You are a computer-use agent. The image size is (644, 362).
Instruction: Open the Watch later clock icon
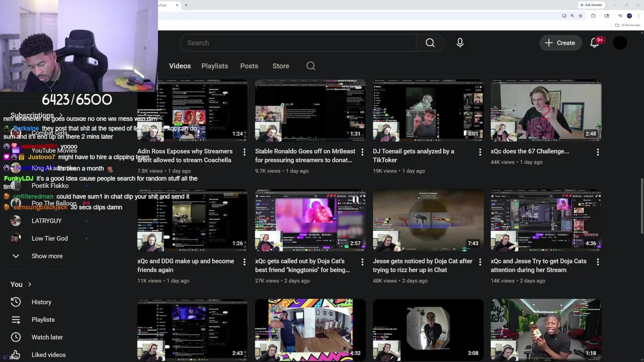[16, 337]
